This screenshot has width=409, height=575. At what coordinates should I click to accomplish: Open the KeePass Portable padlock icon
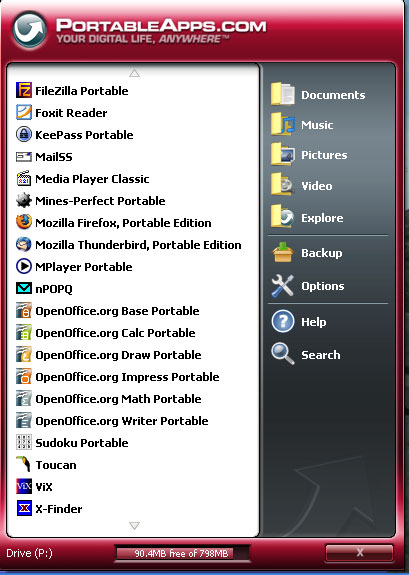click(x=24, y=134)
